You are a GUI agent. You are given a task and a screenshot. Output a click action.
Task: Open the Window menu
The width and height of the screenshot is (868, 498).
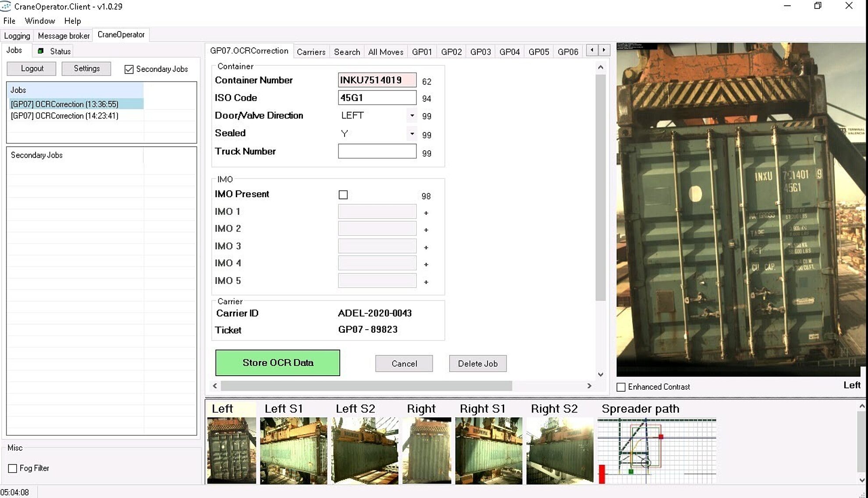(40, 21)
